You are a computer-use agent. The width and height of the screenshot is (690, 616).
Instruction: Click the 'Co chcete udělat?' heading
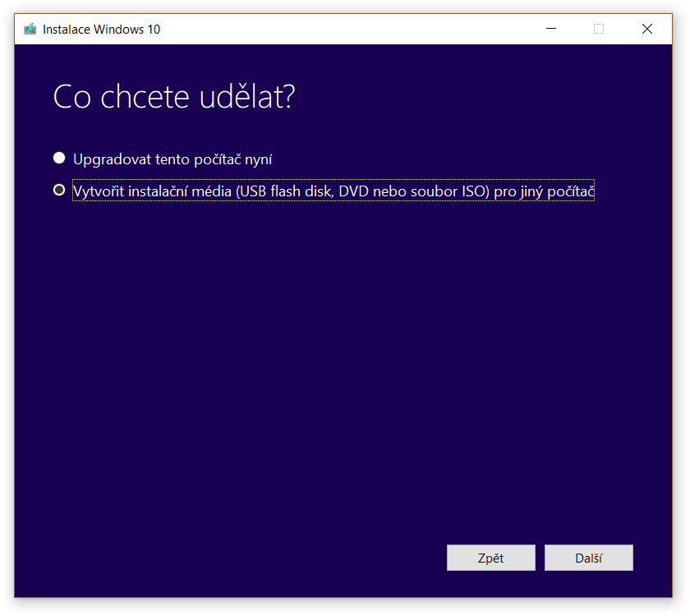tap(174, 97)
